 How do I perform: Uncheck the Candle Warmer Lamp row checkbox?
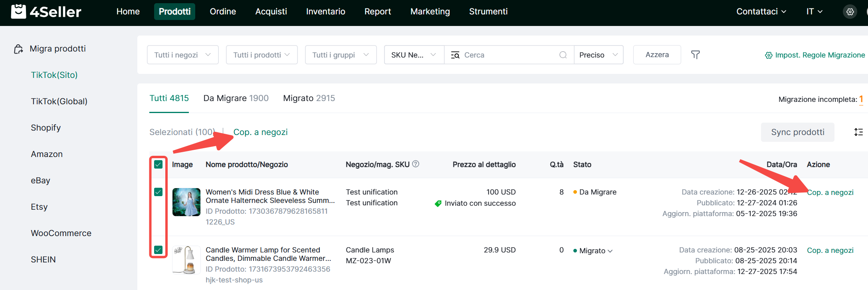159,250
